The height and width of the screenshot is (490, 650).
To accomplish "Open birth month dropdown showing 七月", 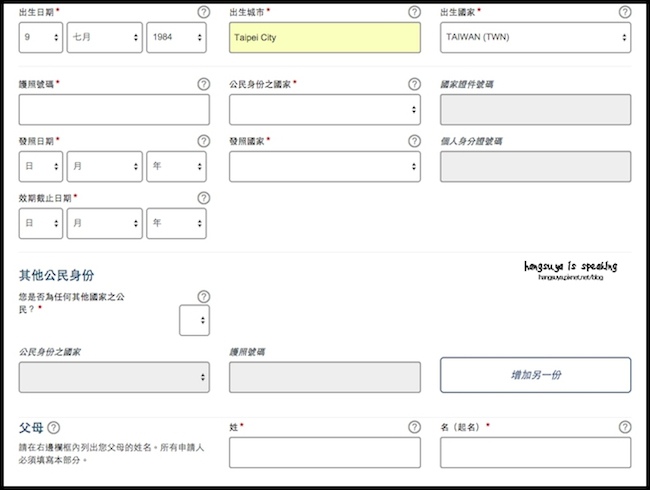I will click(104, 37).
